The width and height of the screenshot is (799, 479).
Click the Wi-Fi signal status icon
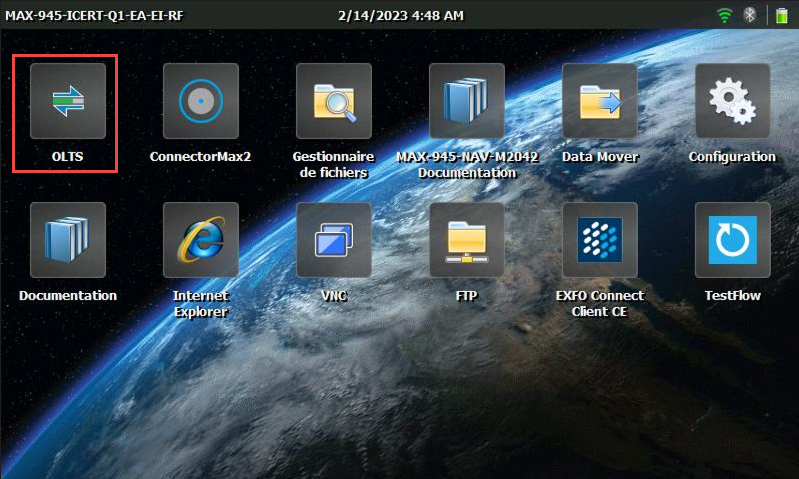(724, 15)
